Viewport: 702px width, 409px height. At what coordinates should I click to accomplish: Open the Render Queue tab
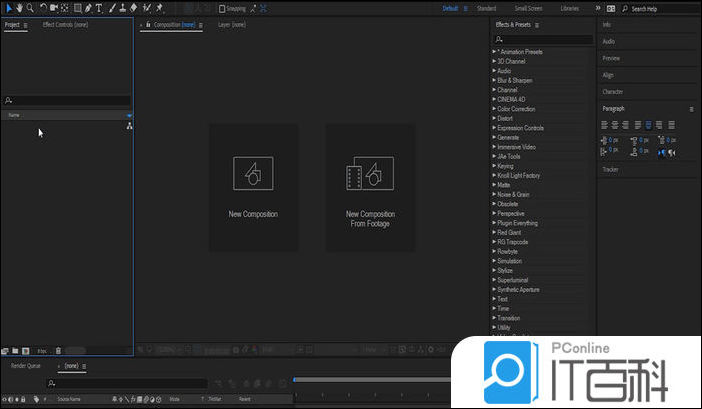(x=26, y=366)
